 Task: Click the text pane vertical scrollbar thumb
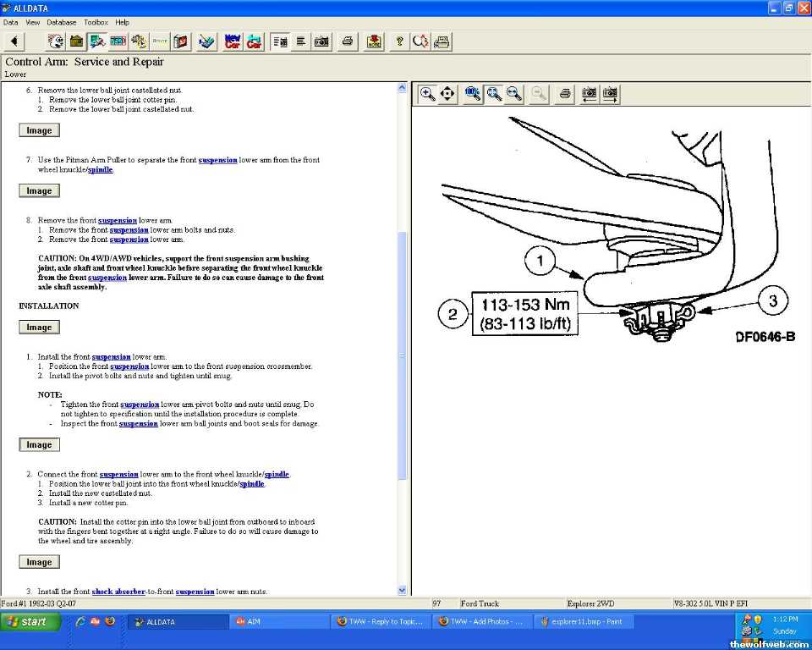(402, 355)
